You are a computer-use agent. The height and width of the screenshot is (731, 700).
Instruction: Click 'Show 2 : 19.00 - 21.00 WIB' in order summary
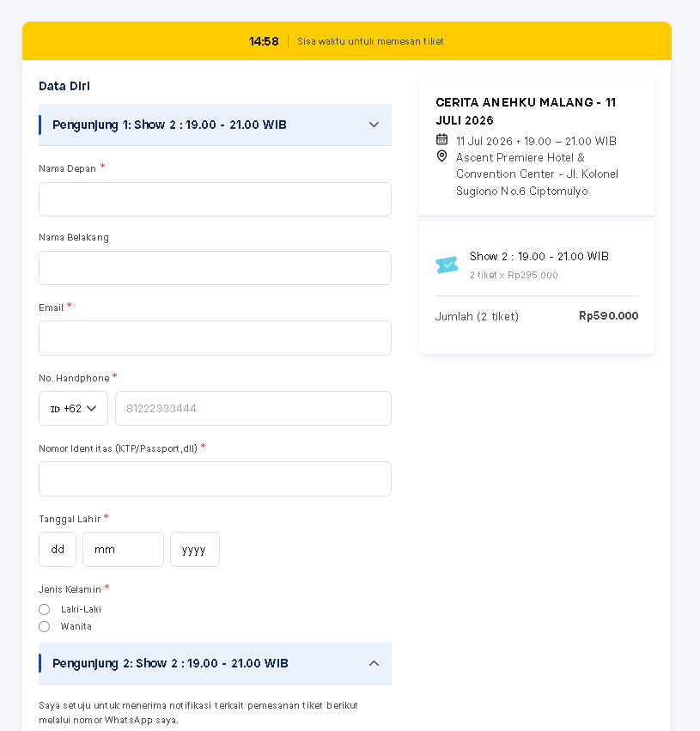click(x=539, y=257)
